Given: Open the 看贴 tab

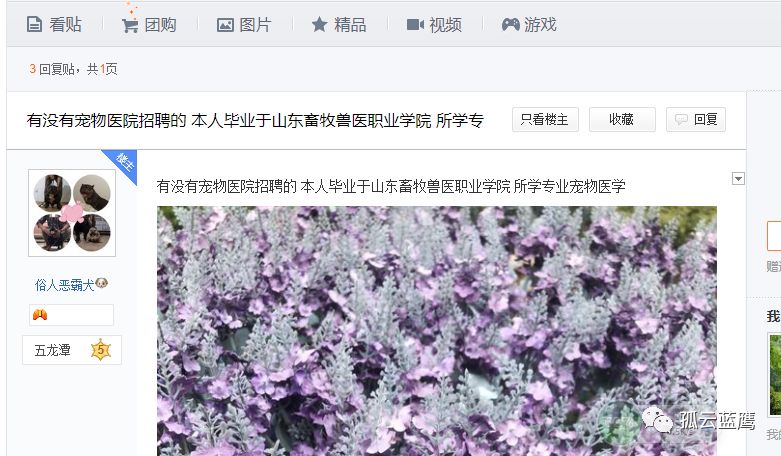Looking at the screenshot, I should point(54,24).
